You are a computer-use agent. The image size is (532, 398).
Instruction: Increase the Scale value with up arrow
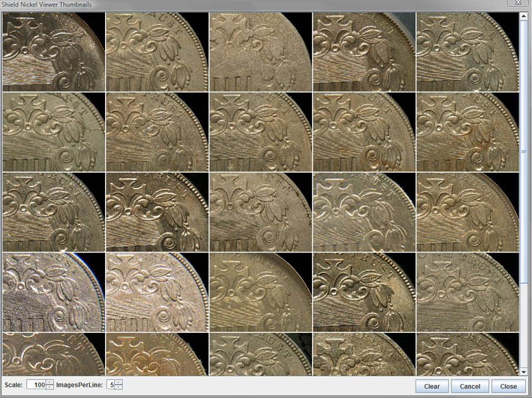pos(49,383)
